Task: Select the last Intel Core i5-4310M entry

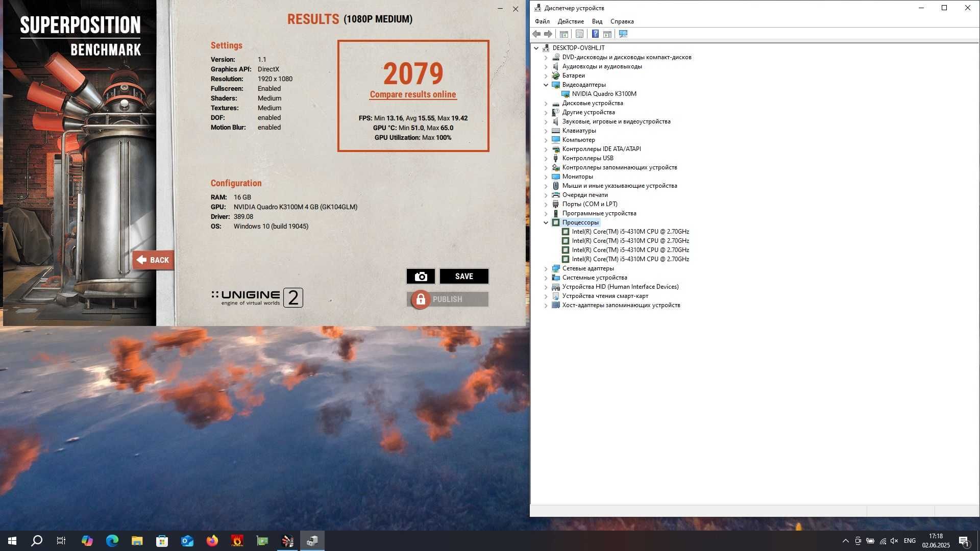Action: [630, 259]
